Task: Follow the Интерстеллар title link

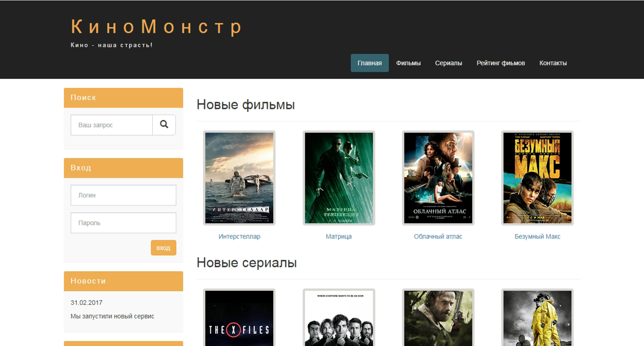Action: pos(239,237)
